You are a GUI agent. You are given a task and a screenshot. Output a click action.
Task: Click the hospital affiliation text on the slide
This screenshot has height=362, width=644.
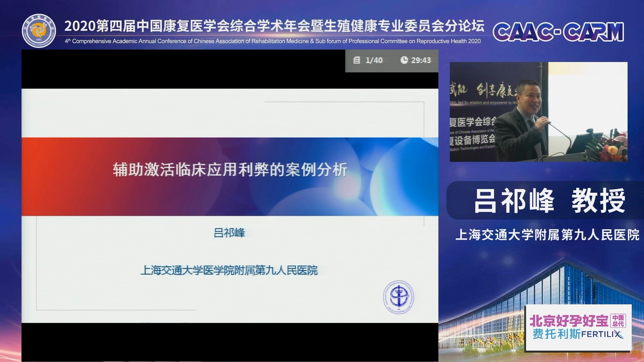click(229, 270)
